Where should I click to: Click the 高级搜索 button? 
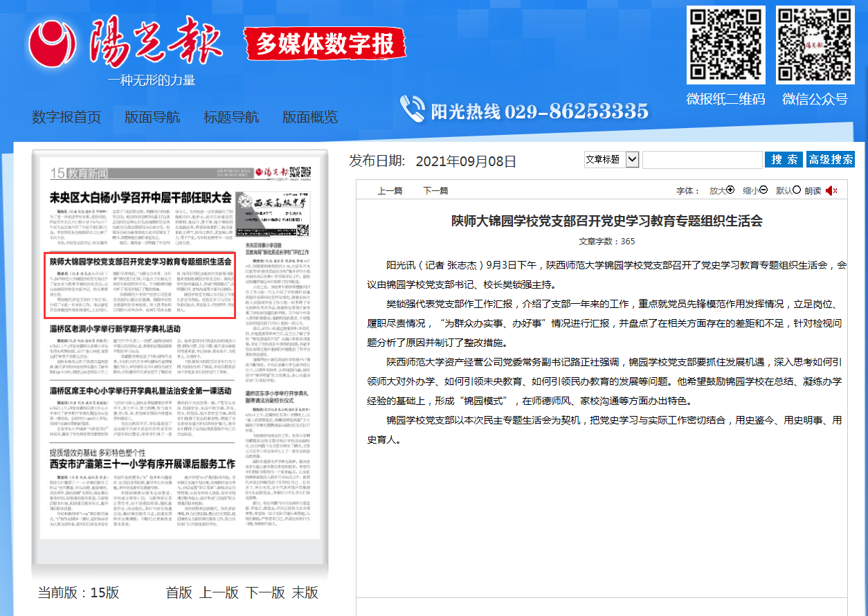point(831,160)
